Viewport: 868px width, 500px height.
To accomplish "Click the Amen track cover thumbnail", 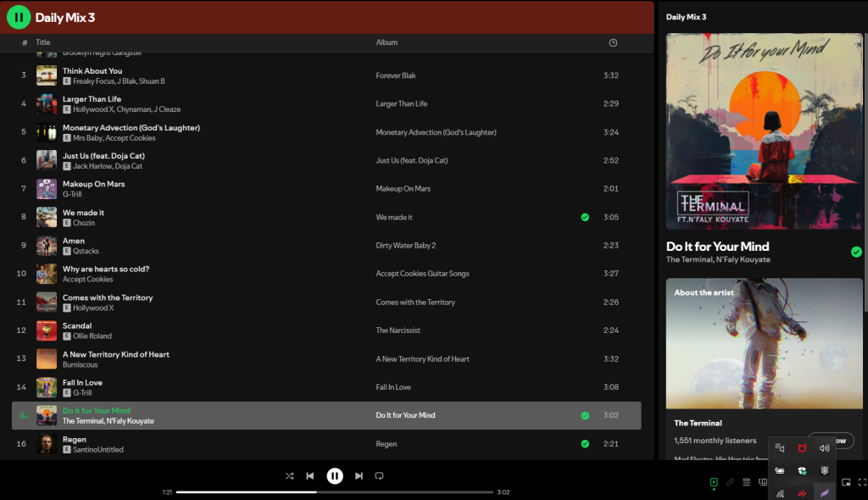I will tap(47, 245).
